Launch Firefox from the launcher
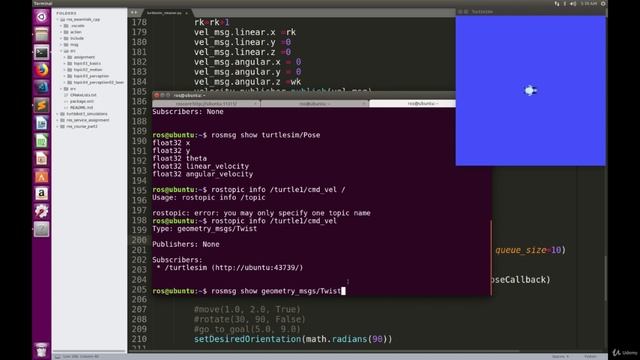 click(41, 70)
